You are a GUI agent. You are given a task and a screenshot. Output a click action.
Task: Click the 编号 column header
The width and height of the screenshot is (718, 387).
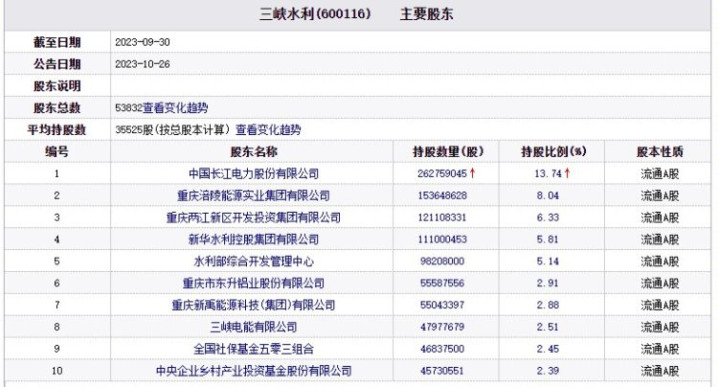click(57, 152)
